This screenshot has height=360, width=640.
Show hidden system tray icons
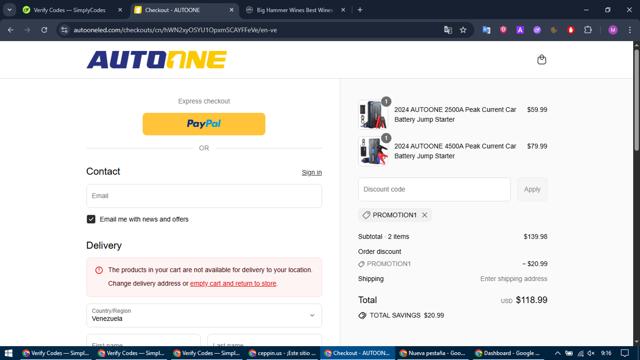tap(558, 353)
